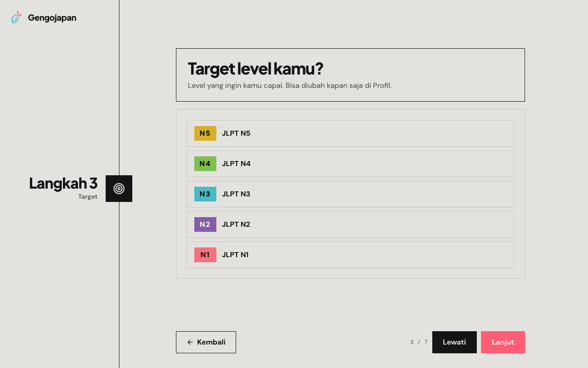This screenshot has width=588, height=368.
Task: Continue with the Lanjut button
Action: pos(503,342)
